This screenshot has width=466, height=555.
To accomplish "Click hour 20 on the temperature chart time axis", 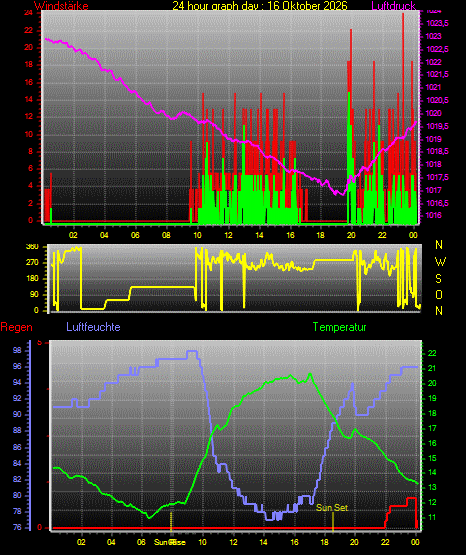I will 354,542.
